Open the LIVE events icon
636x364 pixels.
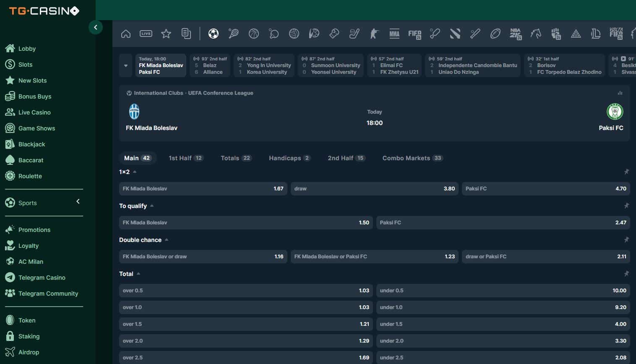pos(146,34)
